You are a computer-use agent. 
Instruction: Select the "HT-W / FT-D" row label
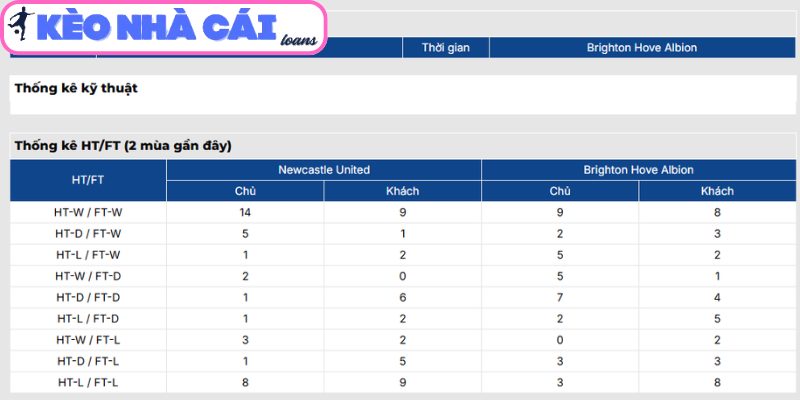[x=88, y=276]
